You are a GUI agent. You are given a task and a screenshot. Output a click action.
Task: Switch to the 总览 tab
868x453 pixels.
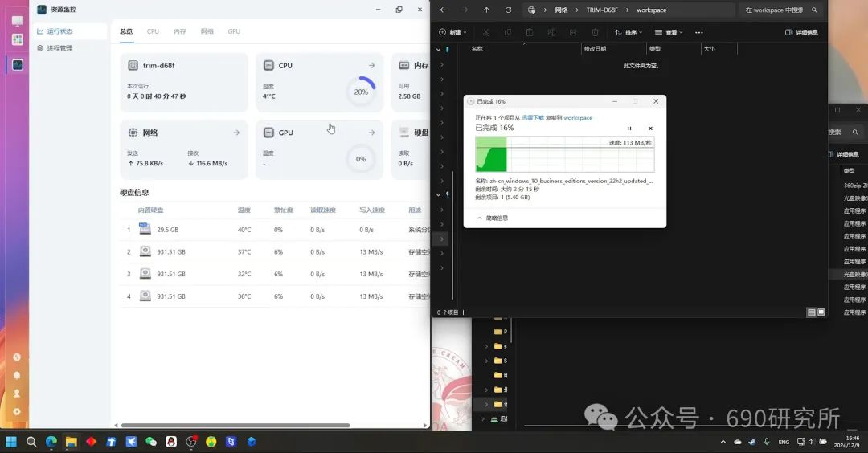click(126, 31)
